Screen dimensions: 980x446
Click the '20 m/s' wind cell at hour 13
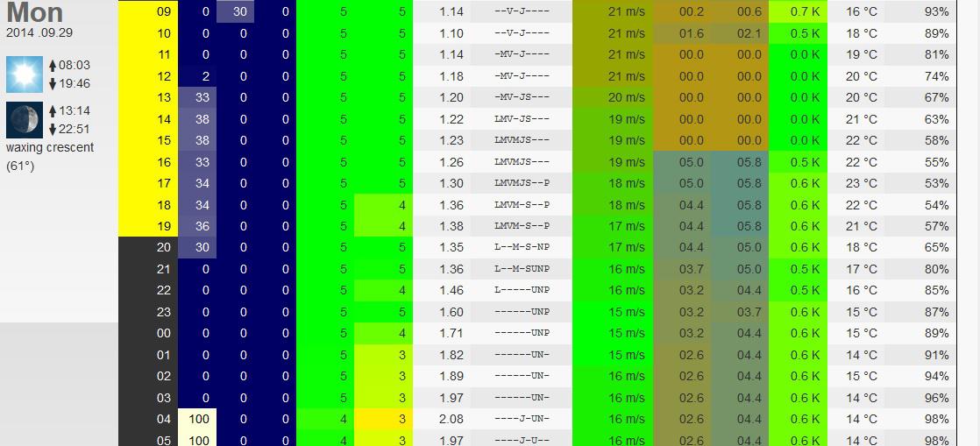[x=613, y=97]
